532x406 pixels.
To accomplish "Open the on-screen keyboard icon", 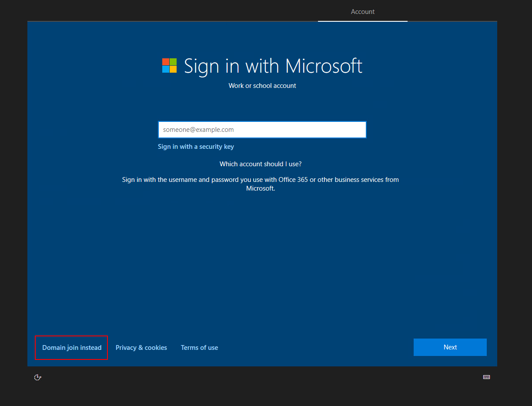I will click(486, 377).
